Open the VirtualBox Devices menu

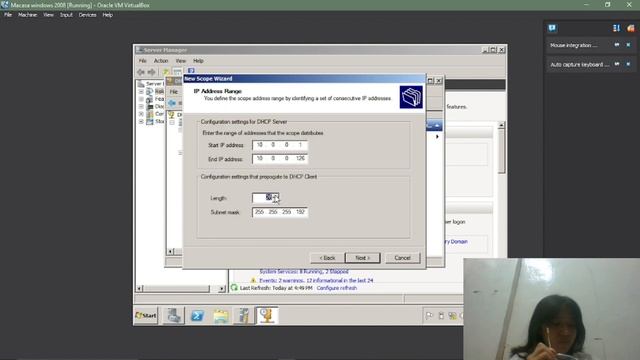tap(87, 15)
